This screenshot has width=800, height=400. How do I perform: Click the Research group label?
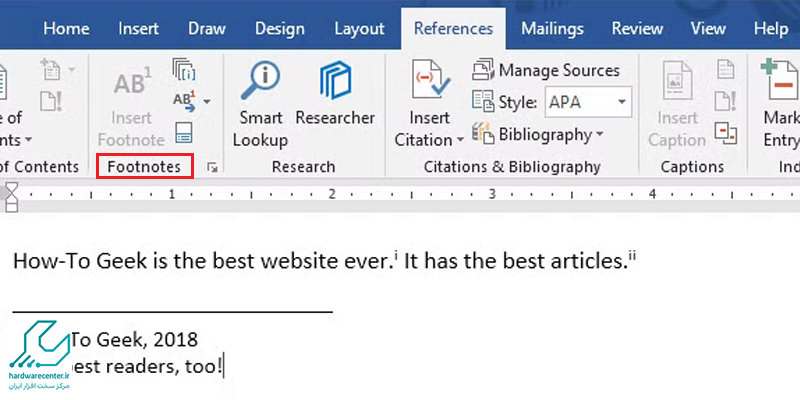click(304, 167)
